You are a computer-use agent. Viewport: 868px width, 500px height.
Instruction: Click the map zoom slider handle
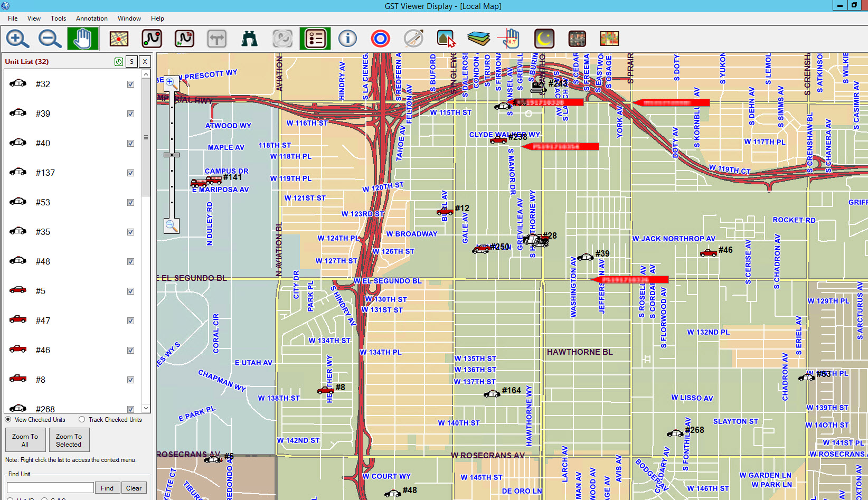(x=172, y=155)
